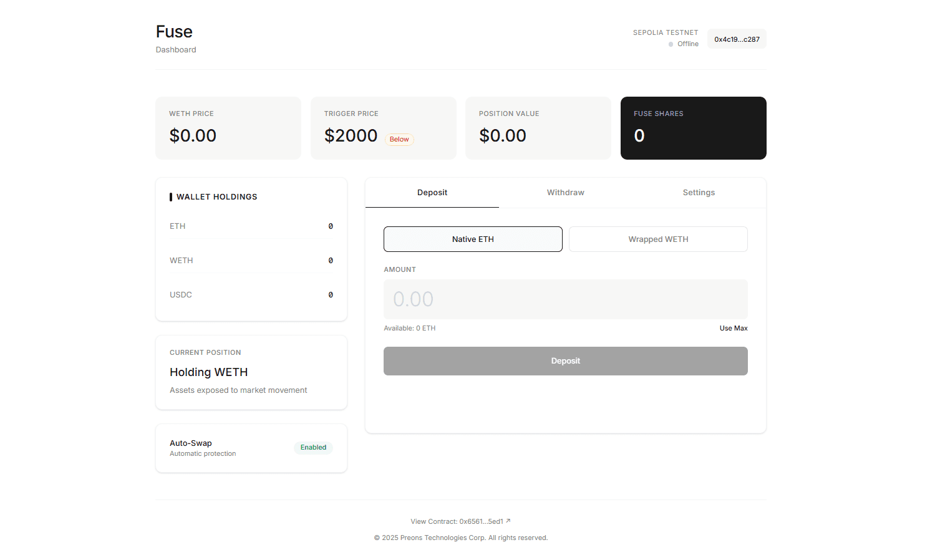
Task: Click the Current Position Holding WETH card
Action: [251, 372]
